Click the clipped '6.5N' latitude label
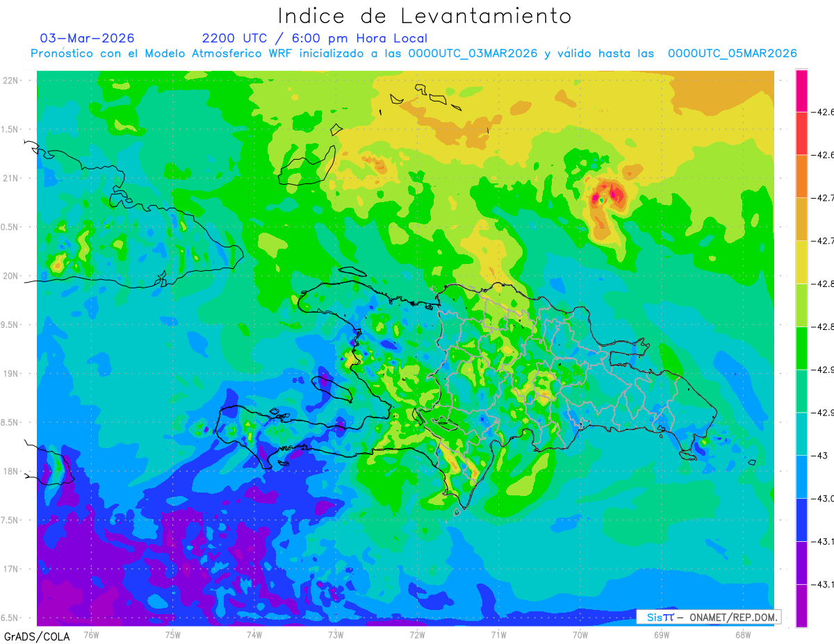 10,618
